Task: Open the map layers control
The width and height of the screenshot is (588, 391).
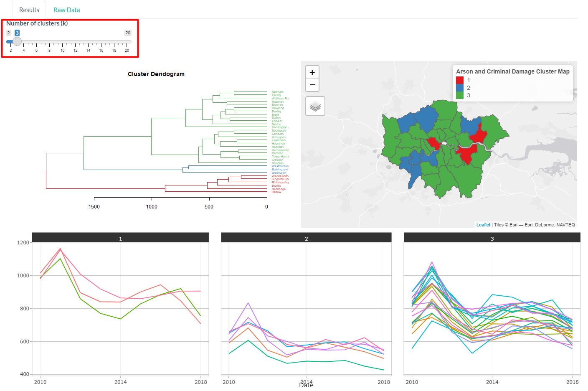Action: point(315,106)
